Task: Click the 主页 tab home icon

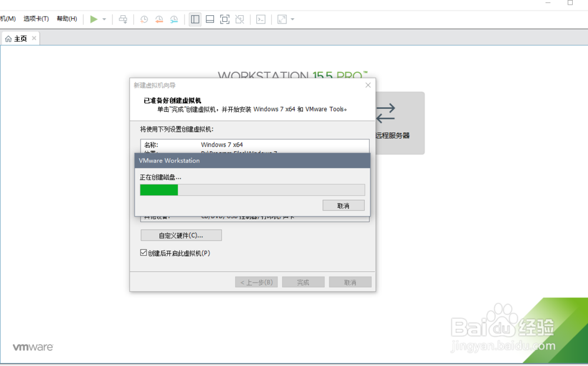Action: [x=8, y=39]
